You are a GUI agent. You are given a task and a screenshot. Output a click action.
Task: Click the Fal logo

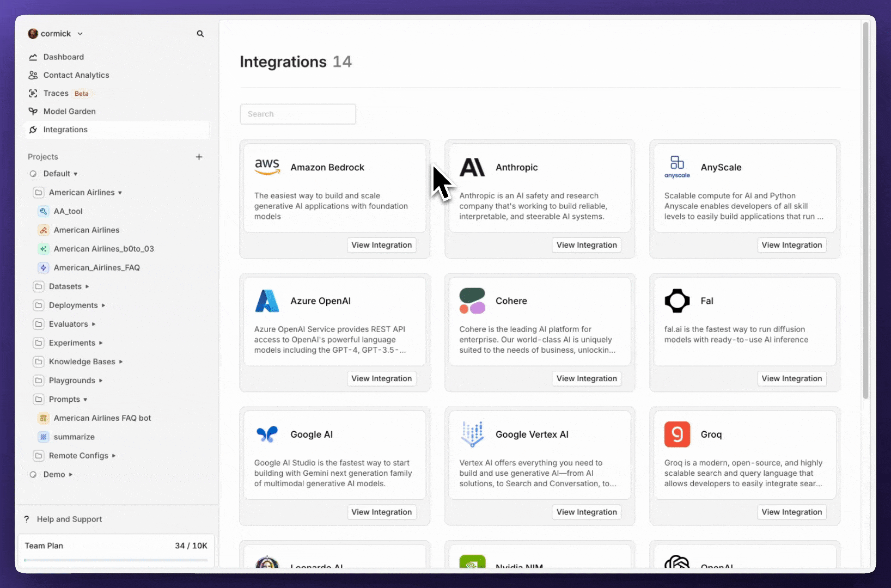point(677,301)
